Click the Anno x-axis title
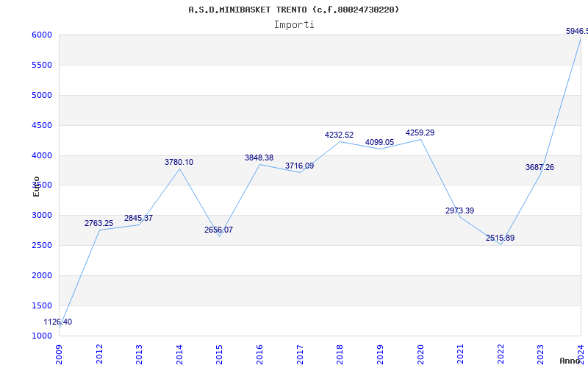 (570, 361)
